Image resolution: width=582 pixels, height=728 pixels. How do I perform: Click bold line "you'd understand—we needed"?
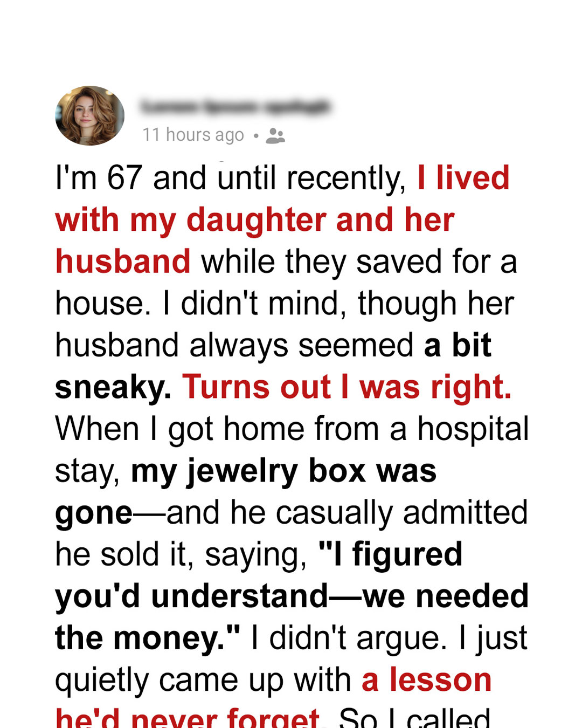point(292,596)
